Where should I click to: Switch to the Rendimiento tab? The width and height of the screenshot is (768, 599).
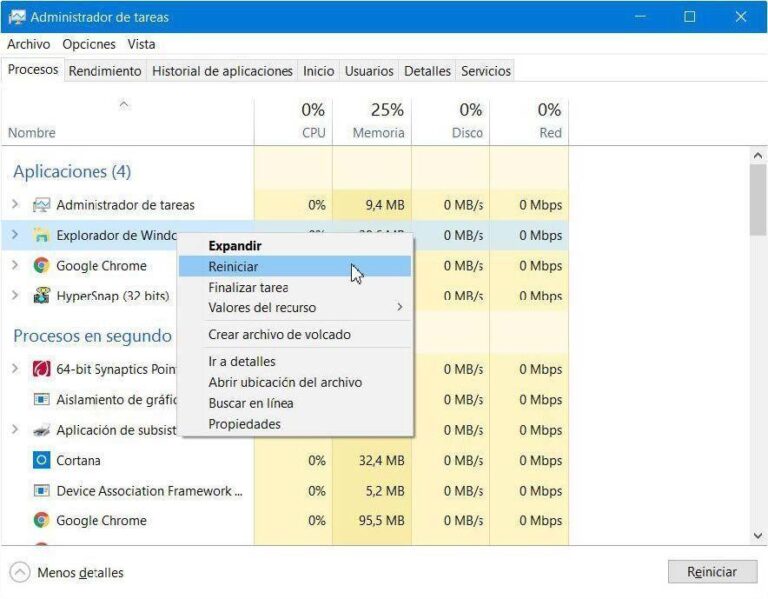(105, 71)
